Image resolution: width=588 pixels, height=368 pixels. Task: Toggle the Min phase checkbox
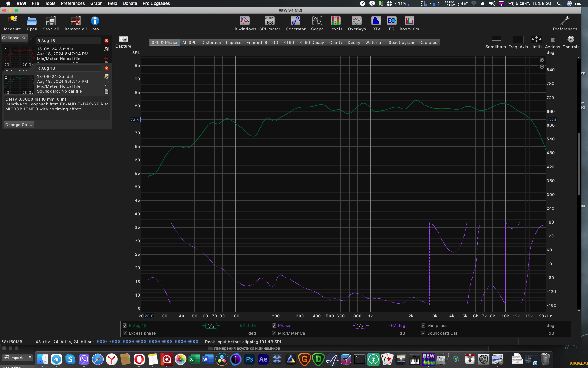click(423, 325)
